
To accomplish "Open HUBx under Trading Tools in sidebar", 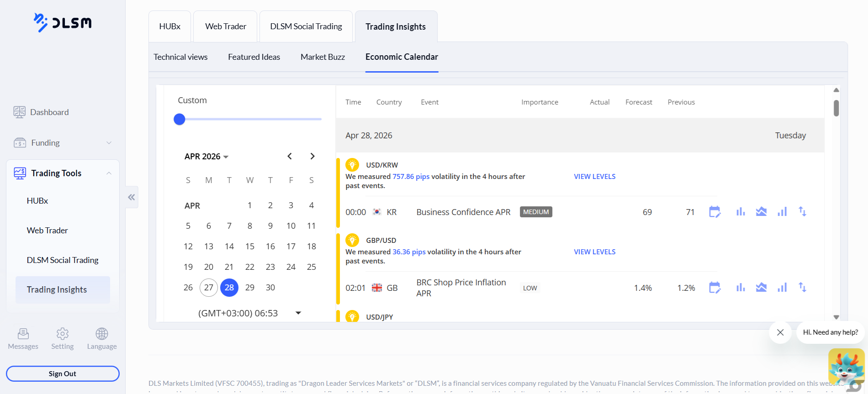I will tap(37, 201).
